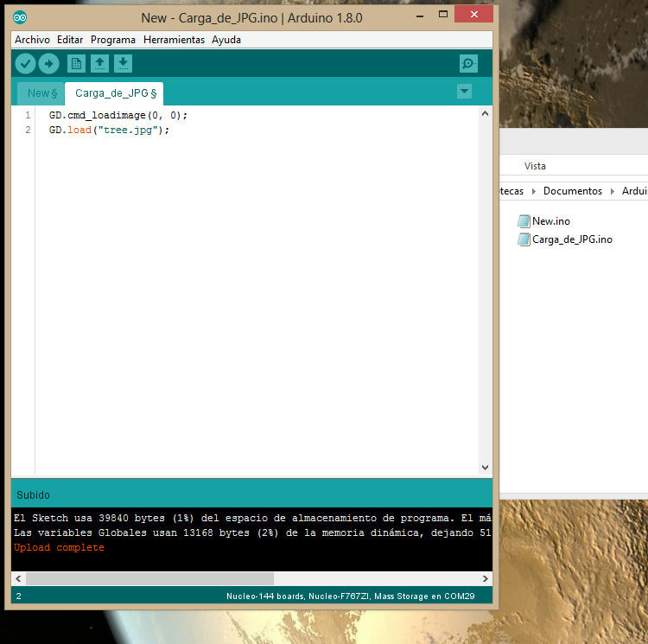Click the Open sketch up-arrow icon
This screenshot has width=648, height=644.
tap(99, 64)
